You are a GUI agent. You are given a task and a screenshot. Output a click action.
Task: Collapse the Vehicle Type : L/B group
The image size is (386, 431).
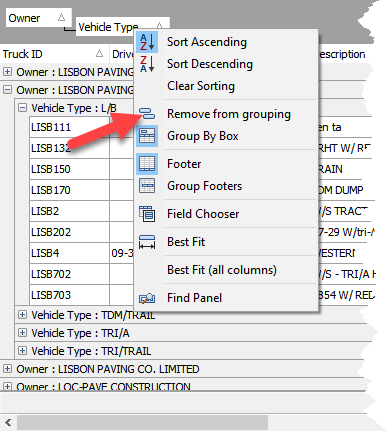22,108
